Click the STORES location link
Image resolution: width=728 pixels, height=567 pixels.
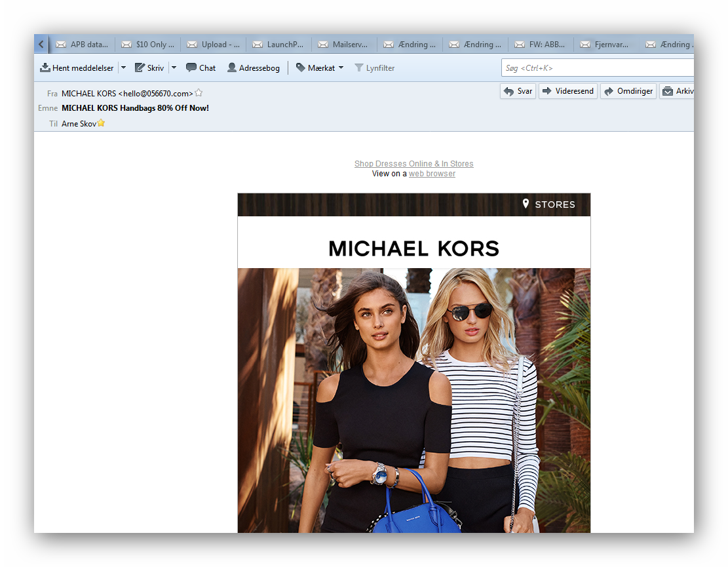point(549,205)
